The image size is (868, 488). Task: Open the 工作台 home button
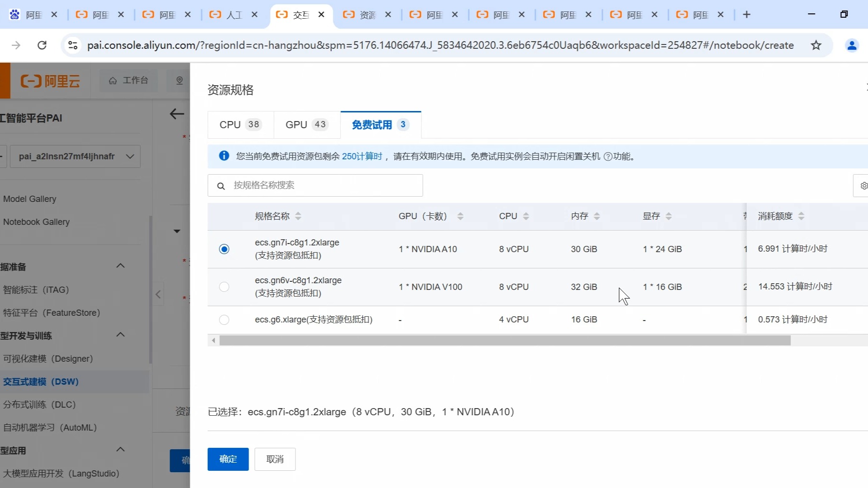tap(128, 80)
